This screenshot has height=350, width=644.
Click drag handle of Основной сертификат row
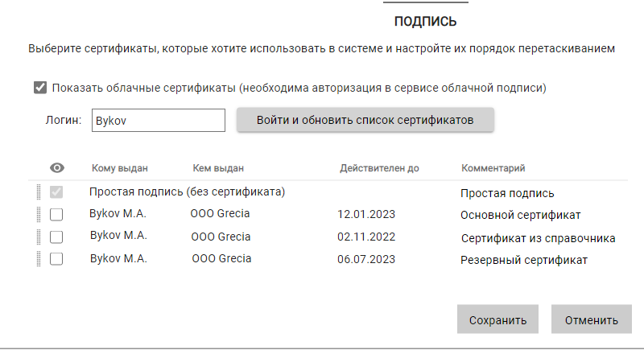coord(38,215)
